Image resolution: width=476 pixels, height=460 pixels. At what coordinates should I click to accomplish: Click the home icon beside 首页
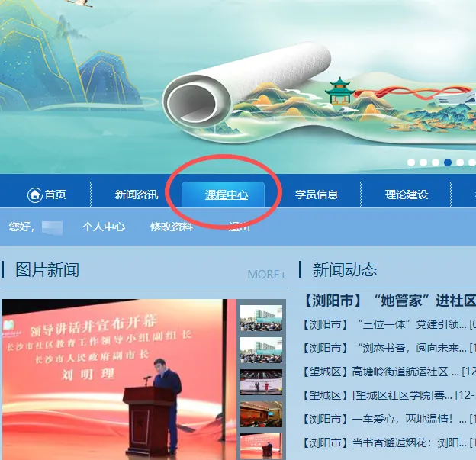pos(35,195)
